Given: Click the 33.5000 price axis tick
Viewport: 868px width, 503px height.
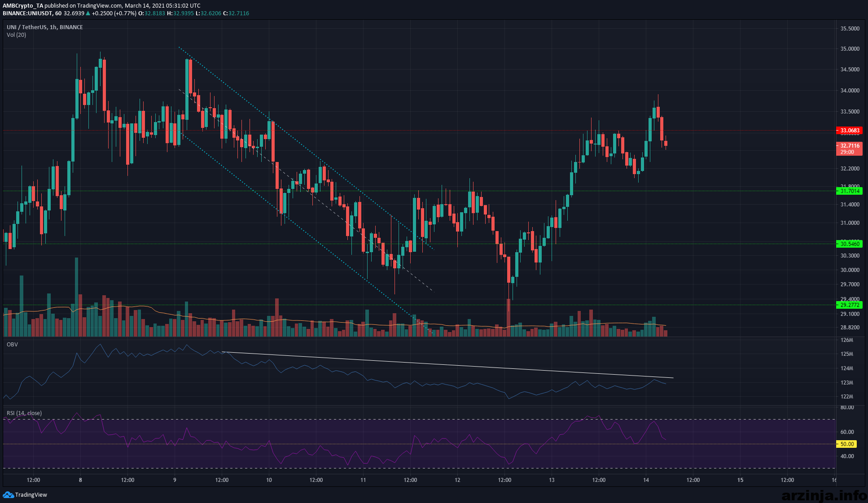Looking at the screenshot, I should (x=850, y=111).
